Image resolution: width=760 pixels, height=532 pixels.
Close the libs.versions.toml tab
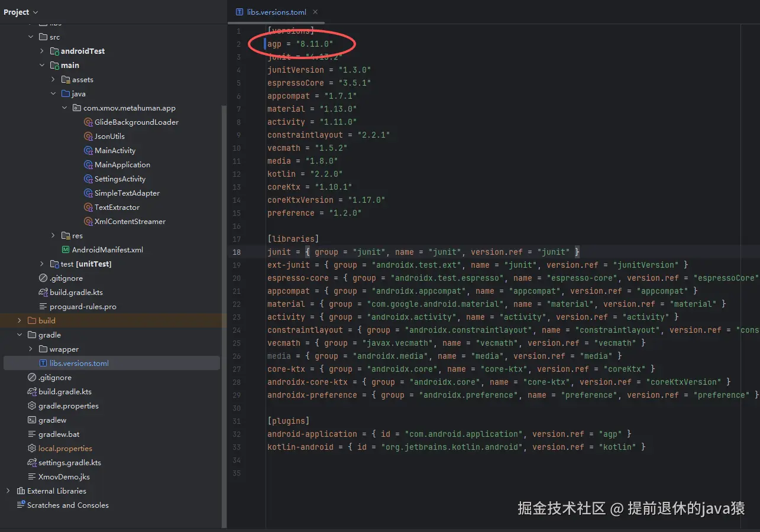pyautogui.click(x=315, y=12)
